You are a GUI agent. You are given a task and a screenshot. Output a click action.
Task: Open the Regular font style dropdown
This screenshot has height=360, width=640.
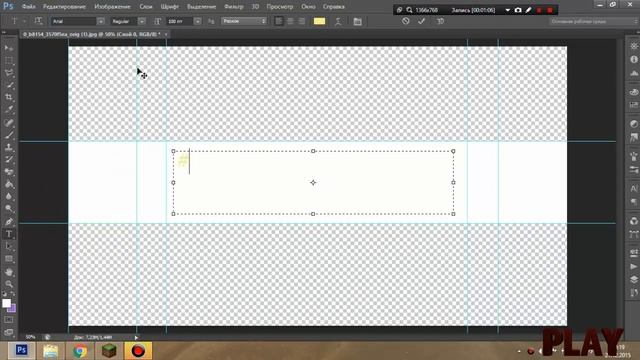click(x=142, y=21)
